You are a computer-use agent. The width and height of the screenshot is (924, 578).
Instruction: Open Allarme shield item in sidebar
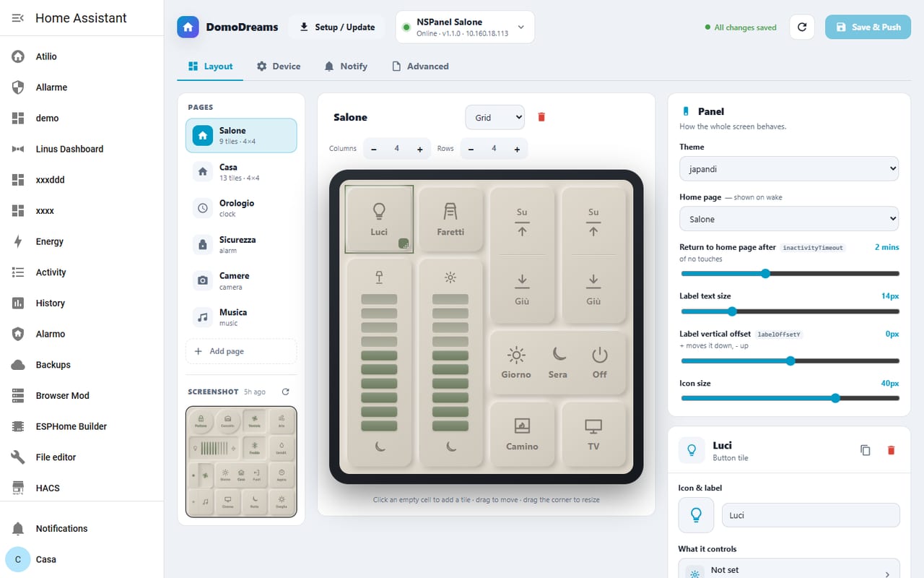[82, 87]
